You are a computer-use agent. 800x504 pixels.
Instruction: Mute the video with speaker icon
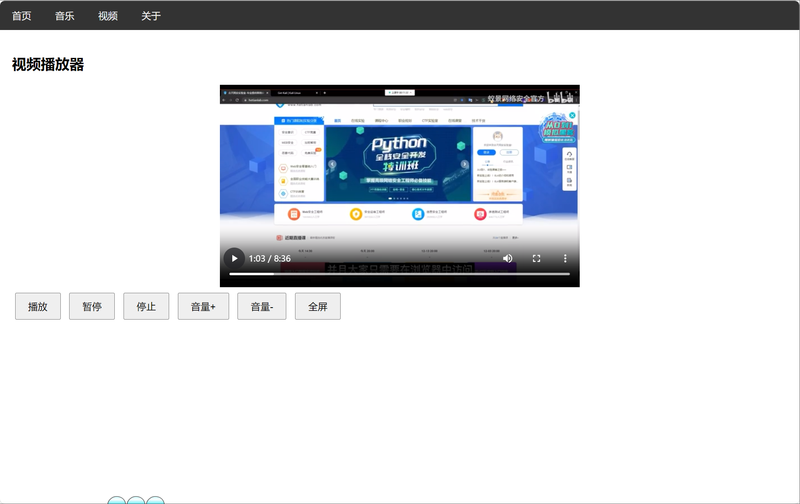[507, 259]
